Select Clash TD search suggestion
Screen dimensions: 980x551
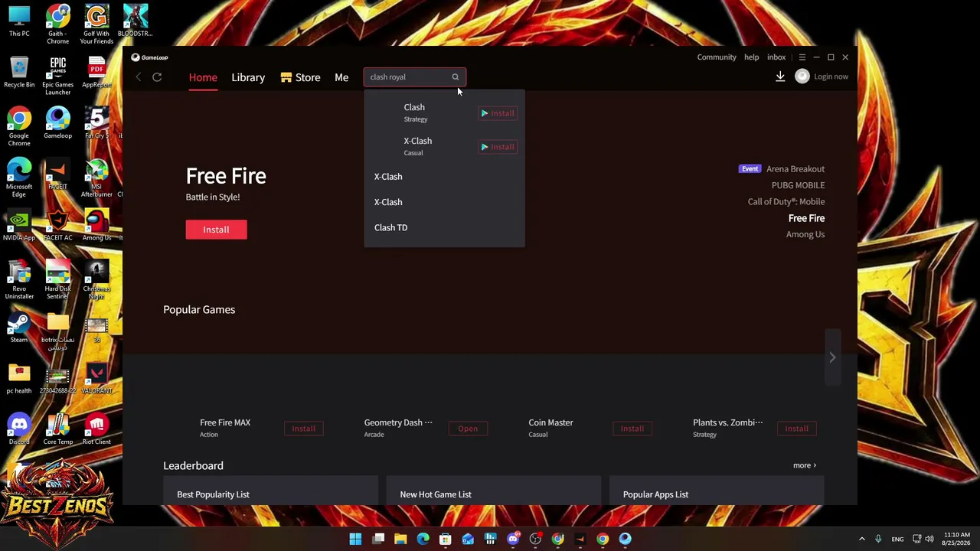(390, 227)
